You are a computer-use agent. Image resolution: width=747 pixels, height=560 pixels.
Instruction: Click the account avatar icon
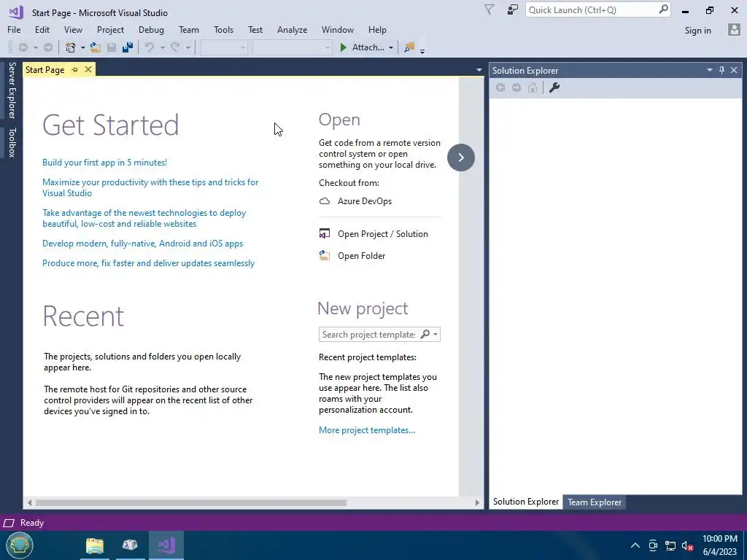tap(734, 29)
